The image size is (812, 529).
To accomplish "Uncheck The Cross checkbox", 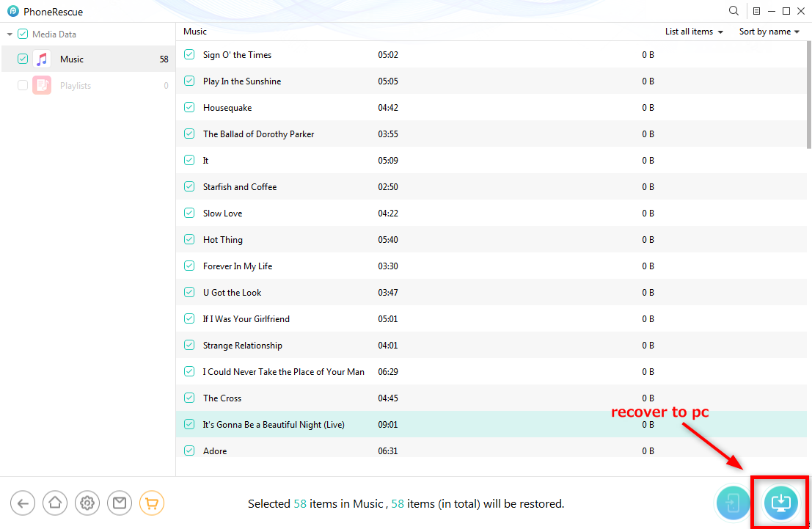I will 189,398.
